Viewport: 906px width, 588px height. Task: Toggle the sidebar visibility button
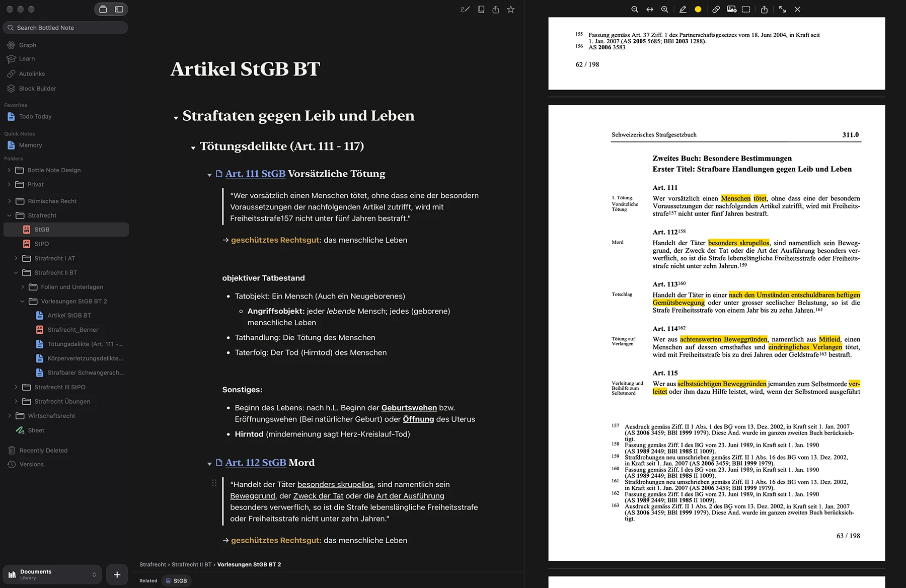(119, 9)
